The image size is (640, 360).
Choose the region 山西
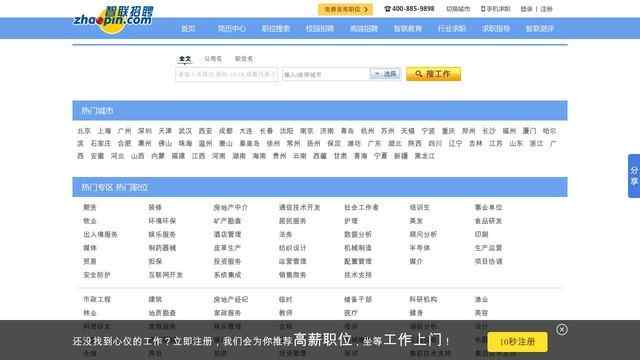coord(138,156)
